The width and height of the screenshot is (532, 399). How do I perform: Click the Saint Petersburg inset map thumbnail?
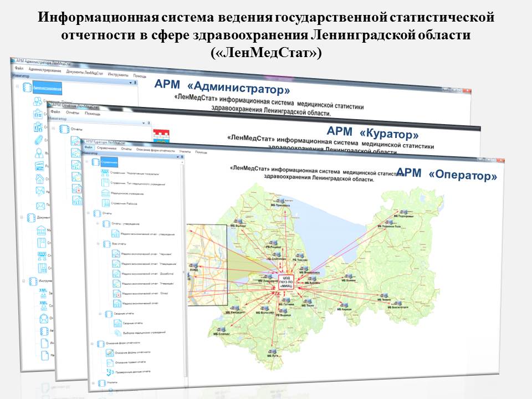coord(207,265)
